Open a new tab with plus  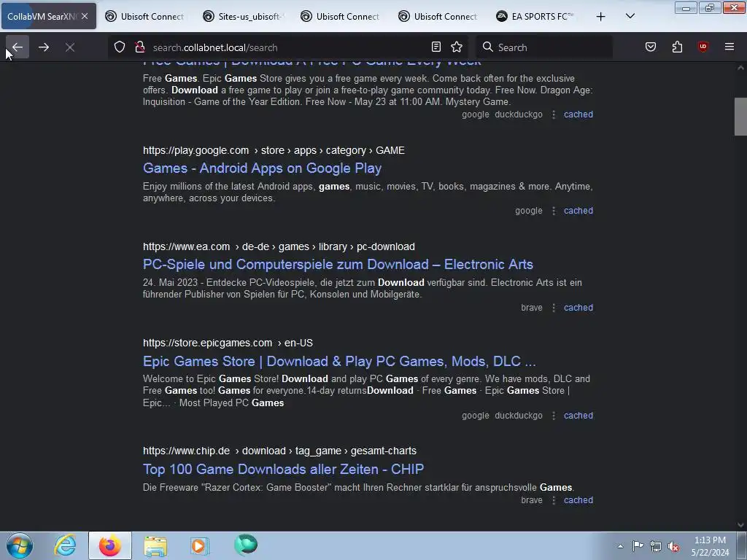[x=601, y=17]
